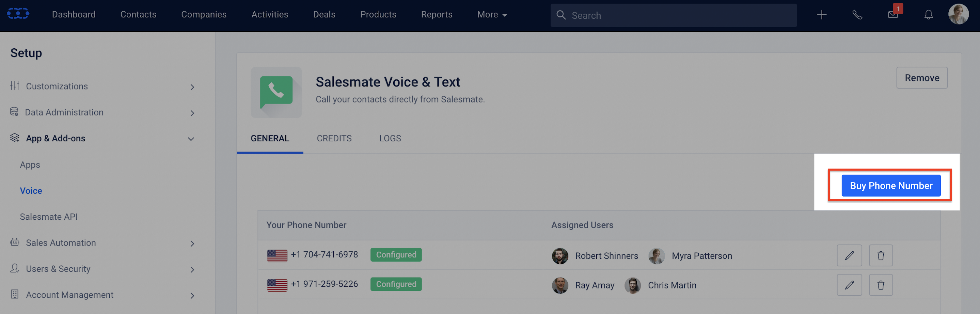Open the notifications bell
The height and width of the screenshot is (314, 980).
coord(928,15)
